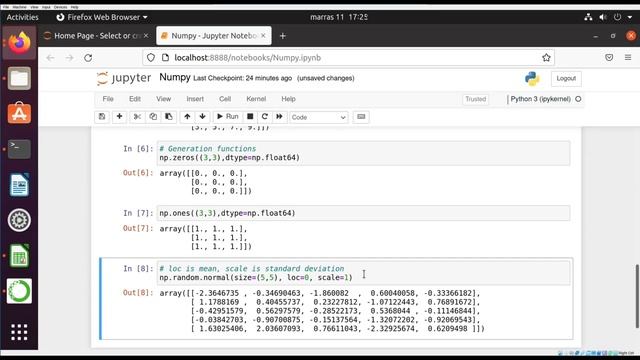Open the command palette keyboard icon

pos(361,117)
